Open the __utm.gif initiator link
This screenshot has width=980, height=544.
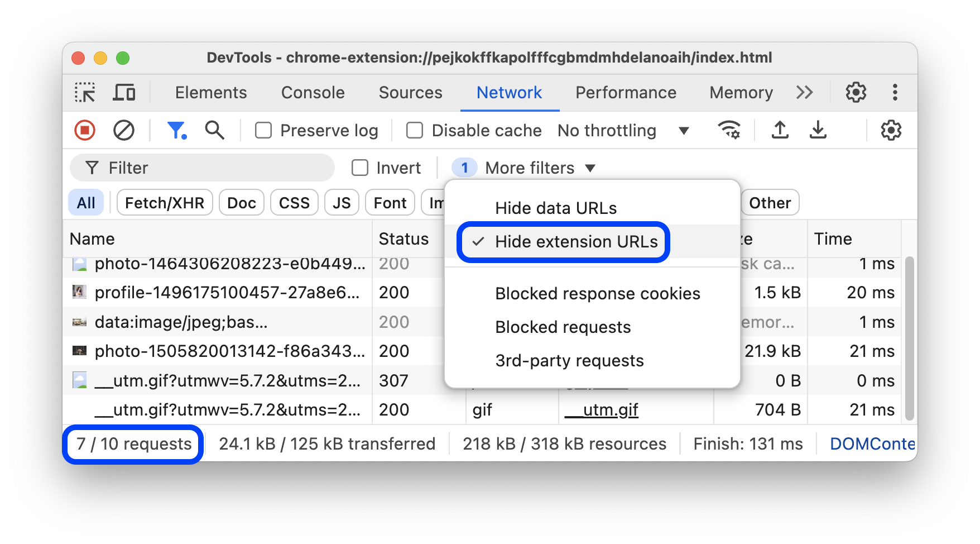click(602, 409)
